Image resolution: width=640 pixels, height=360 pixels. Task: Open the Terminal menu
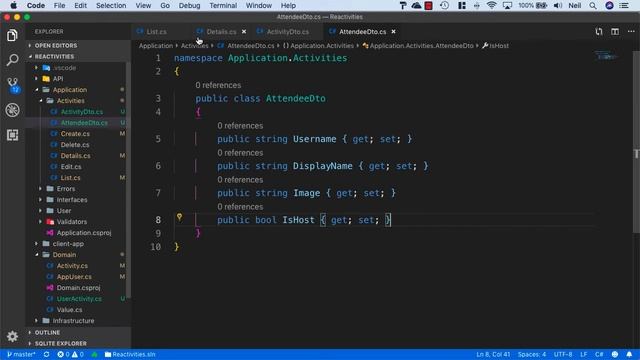coord(223,5)
